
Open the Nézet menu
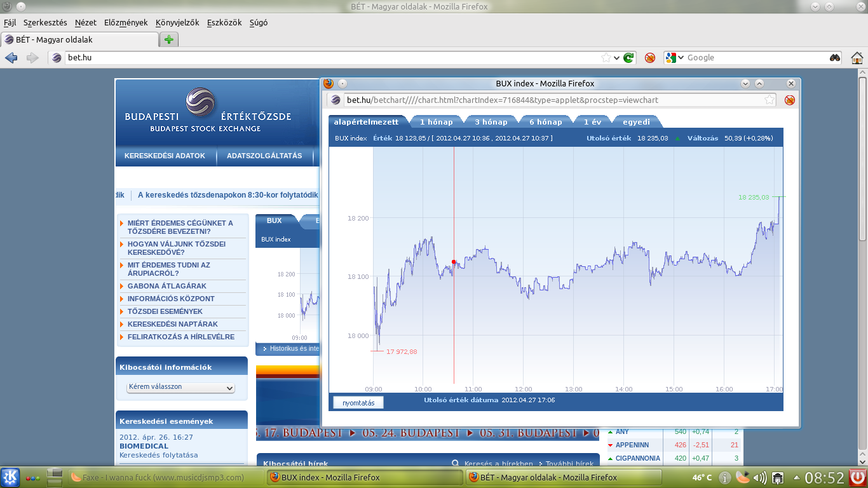pyautogui.click(x=86, y=22)
